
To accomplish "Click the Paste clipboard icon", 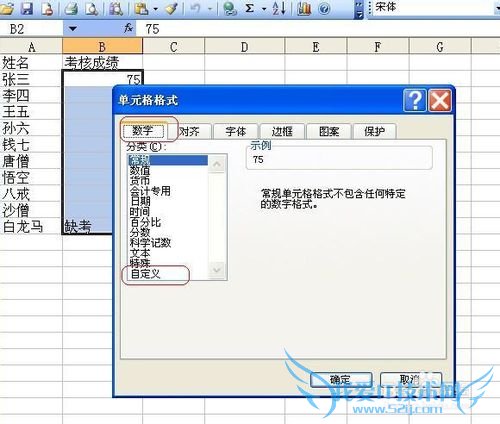I will [141, 8].
